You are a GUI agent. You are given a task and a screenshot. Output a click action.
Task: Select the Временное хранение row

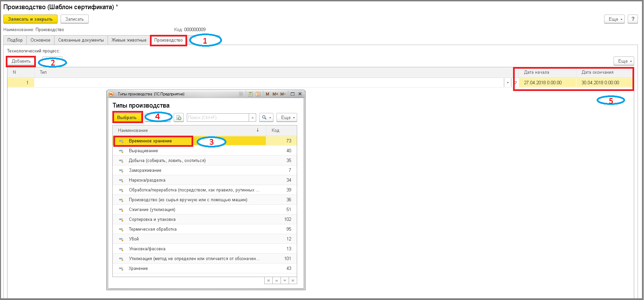coord(205,141)
